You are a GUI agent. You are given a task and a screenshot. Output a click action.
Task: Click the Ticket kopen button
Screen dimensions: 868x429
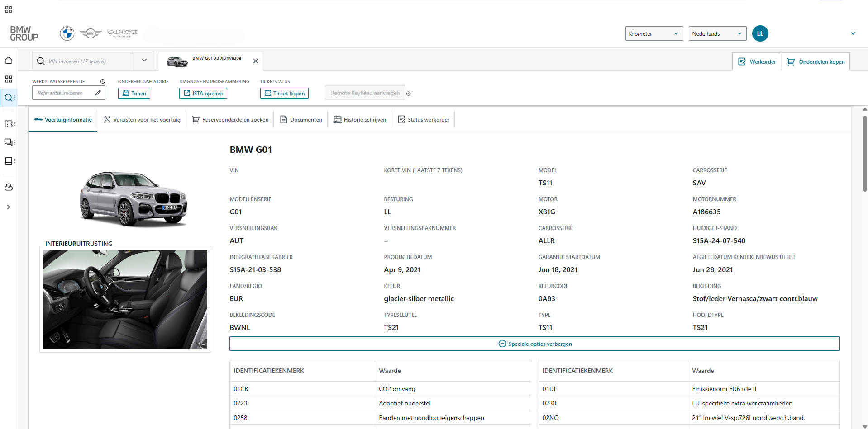point(284,93)
